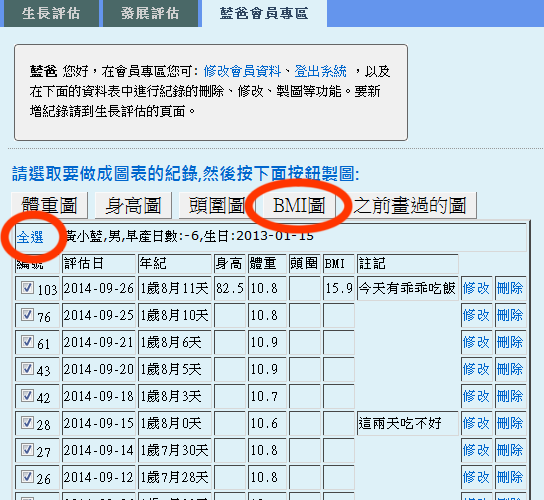
Task: Click the BMI value 15.9
Action: click(x=339, y=288)
